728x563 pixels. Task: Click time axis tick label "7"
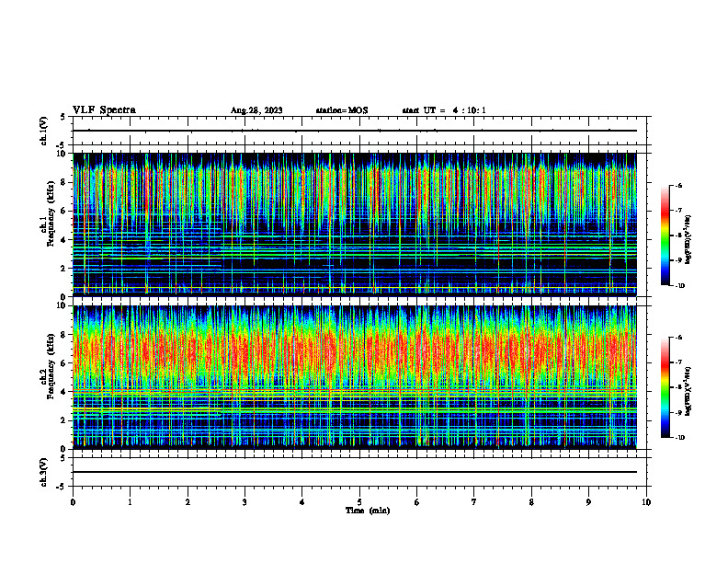pyautogui.click(x=474, y=502)
